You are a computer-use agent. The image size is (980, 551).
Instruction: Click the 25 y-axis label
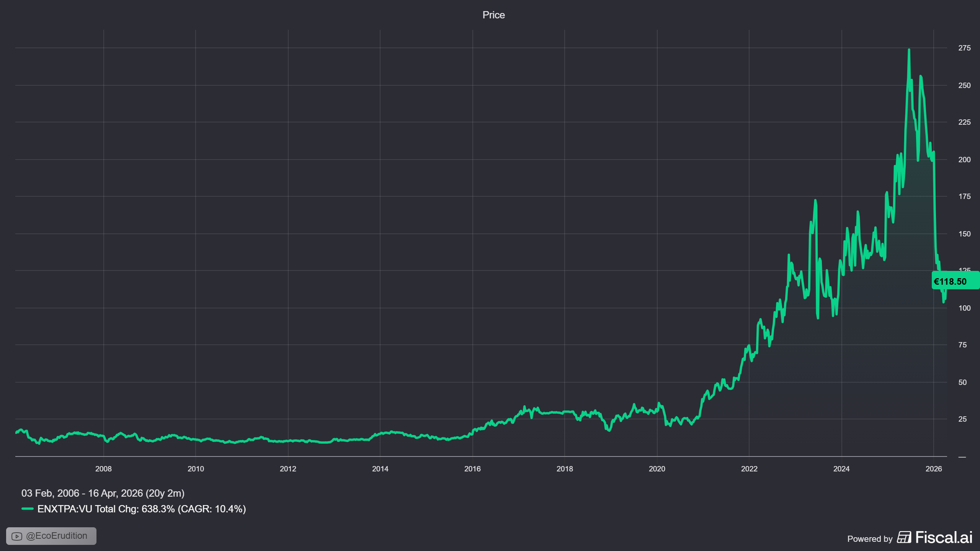[962, 419]
